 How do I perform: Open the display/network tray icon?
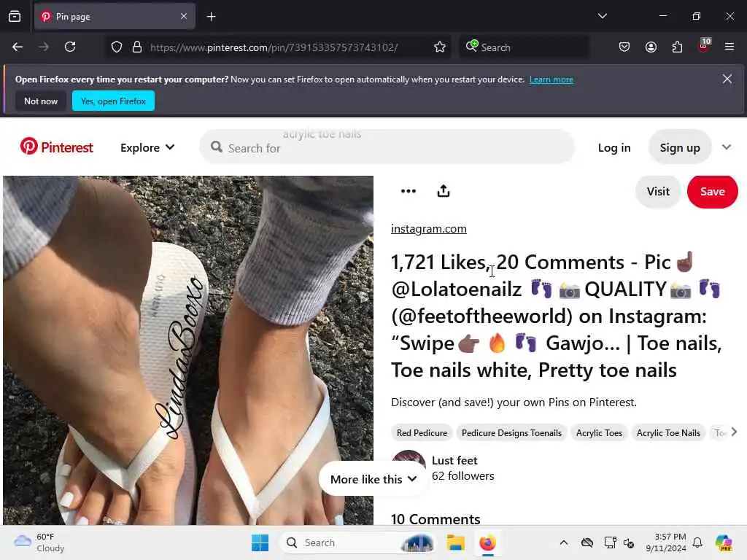point(610,542)
